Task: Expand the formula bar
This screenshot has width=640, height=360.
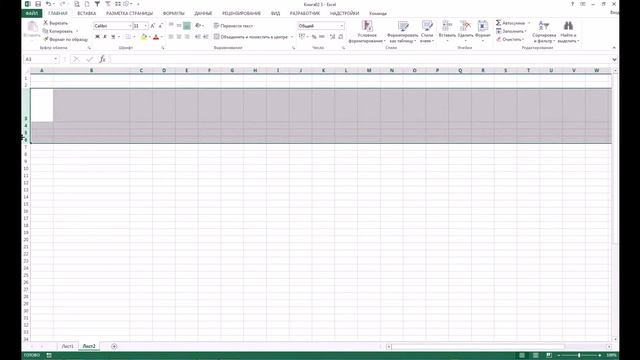Action: click(x=614, y=60)
